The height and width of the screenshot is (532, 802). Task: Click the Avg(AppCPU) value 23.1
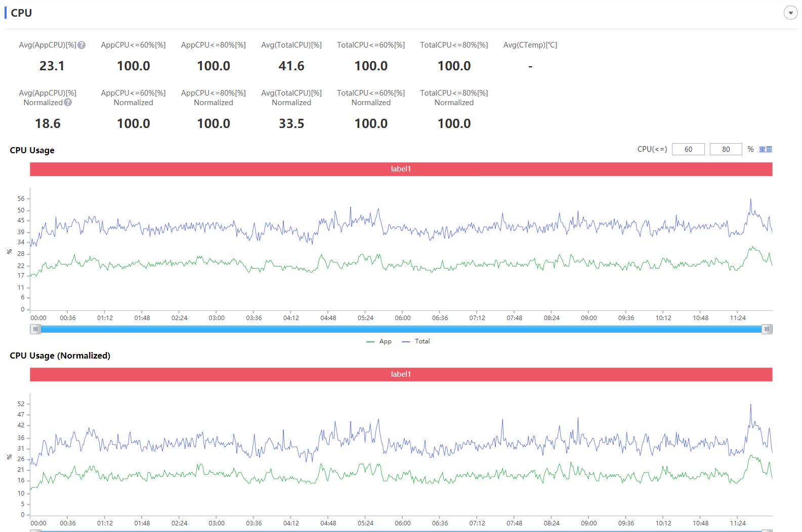pos(52,66)
